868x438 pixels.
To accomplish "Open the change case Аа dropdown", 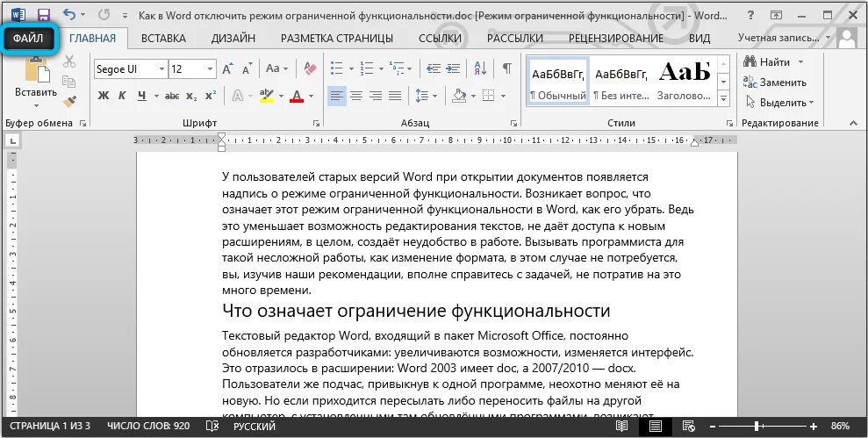I will click(x=276, y=68).
